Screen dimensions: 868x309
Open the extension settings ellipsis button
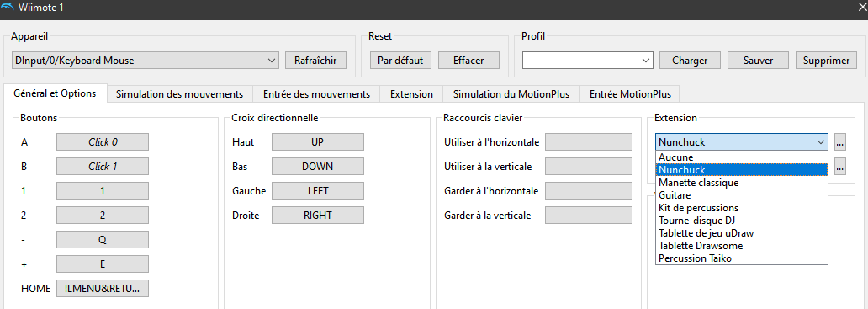coord(840,142)
